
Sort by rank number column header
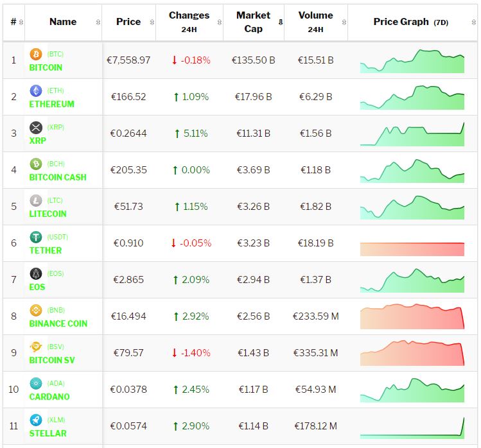[13, 22]
